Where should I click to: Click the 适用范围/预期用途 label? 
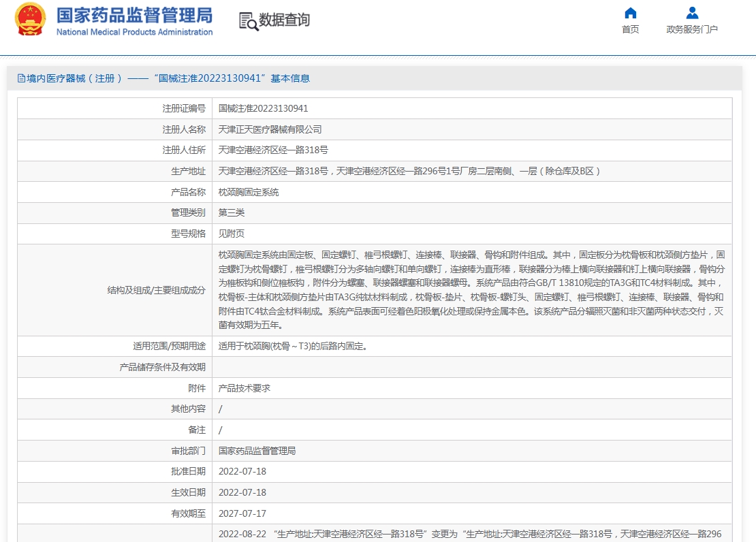(x=169, y=346)
